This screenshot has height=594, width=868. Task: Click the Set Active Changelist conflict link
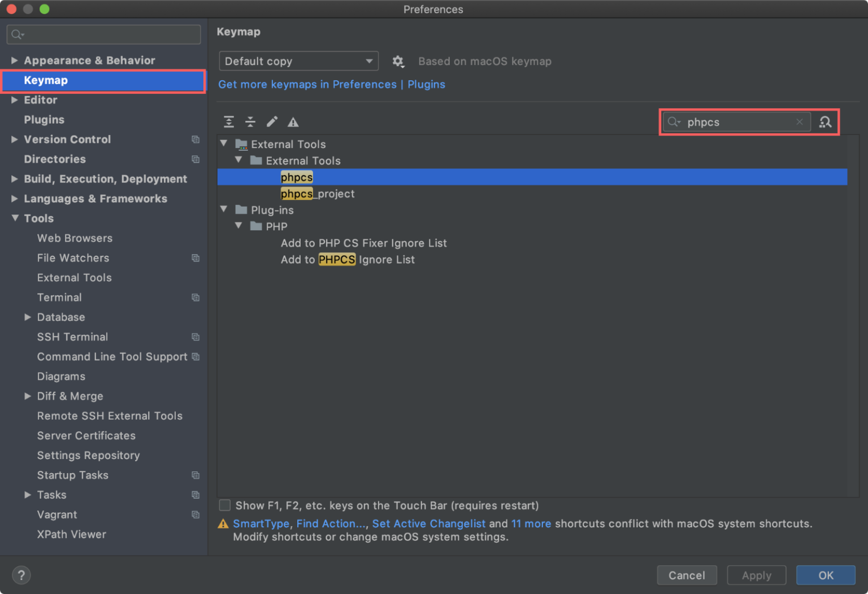tap(428, 523)
